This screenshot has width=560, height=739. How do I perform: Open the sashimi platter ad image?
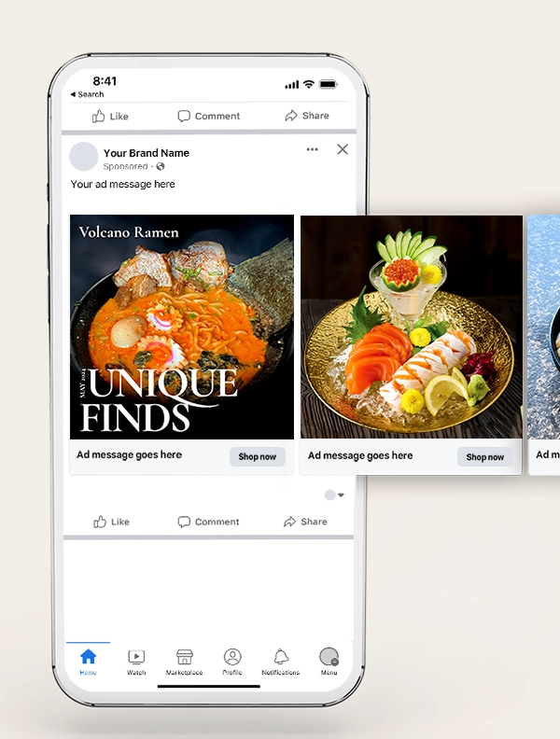point(412,328)
